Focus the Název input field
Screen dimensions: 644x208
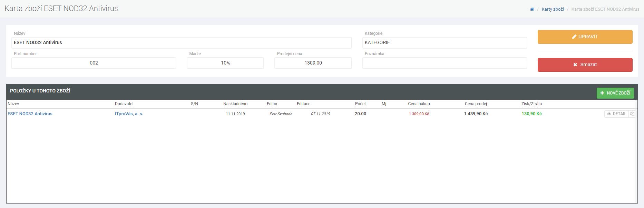(182, 42)
